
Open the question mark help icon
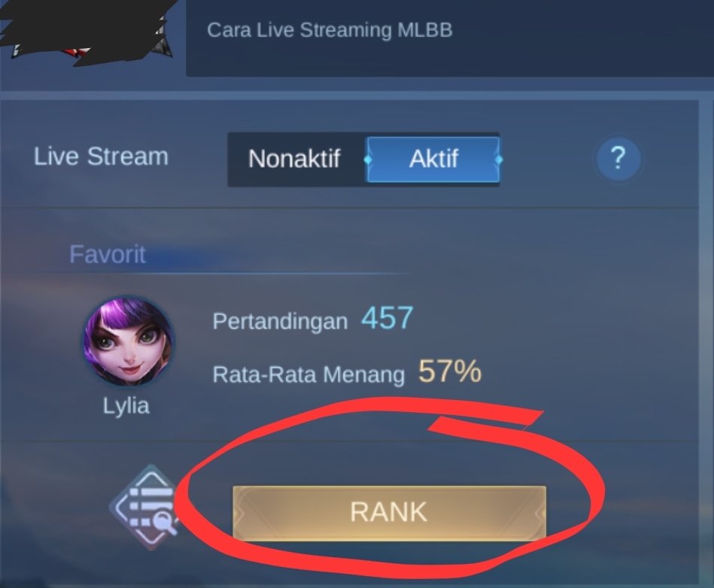click(x=618, y=159)
